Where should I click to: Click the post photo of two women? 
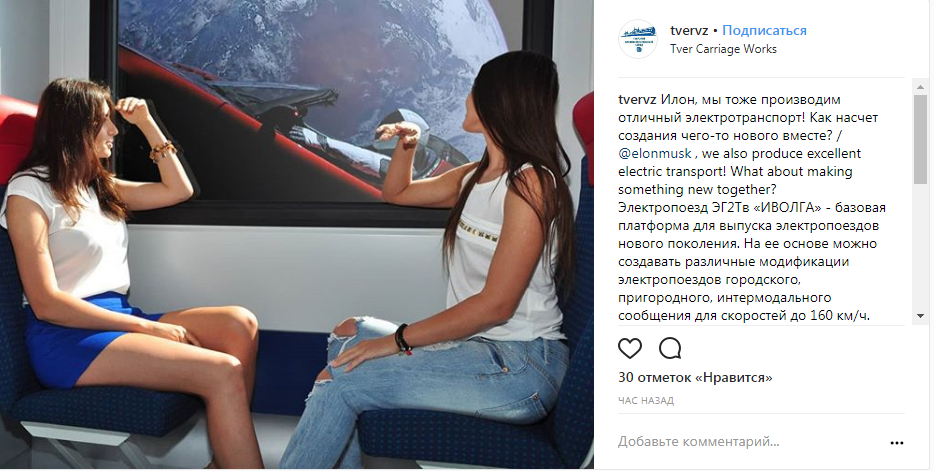click(x=297, y=235)
